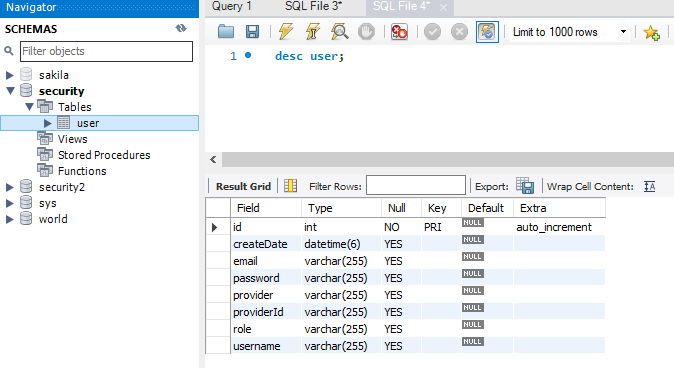Click the Tables folder icon

point(45,106)
